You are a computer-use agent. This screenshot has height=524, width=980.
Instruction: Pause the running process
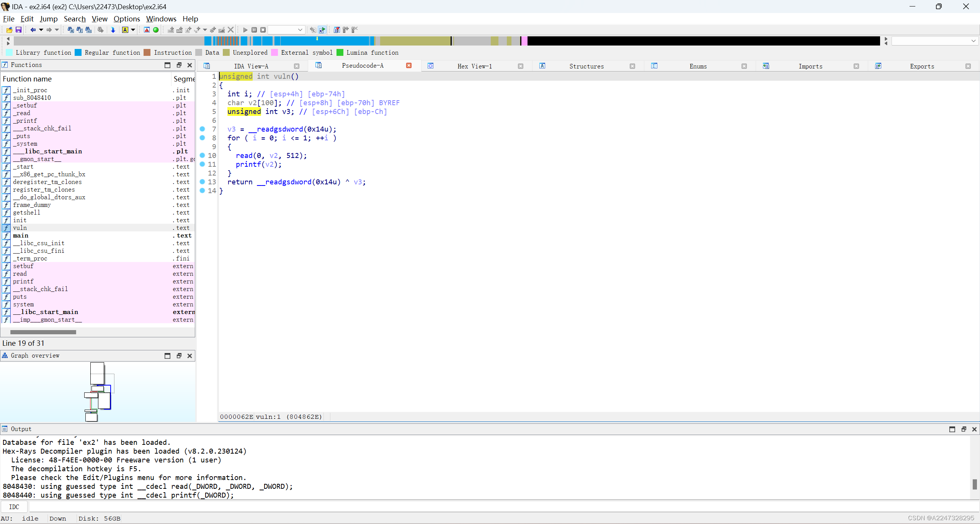254,29
